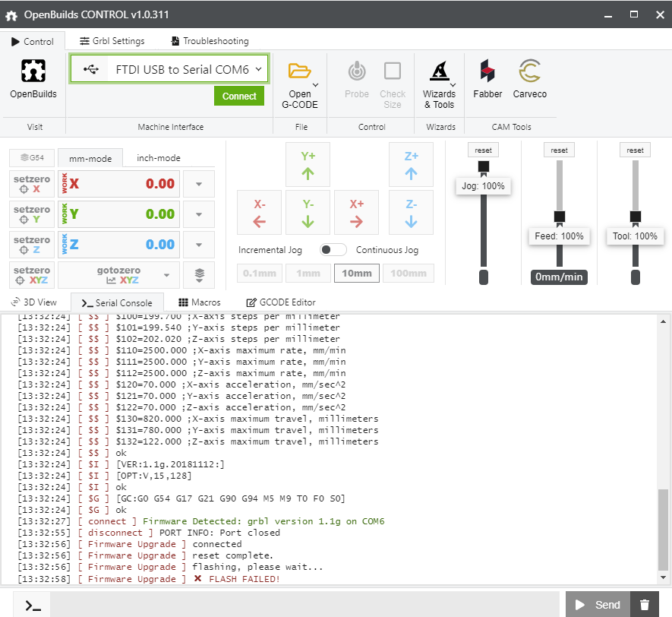Set zero for all XYZ axes
This screenshot has width=672, height=617.
point(32,275)
